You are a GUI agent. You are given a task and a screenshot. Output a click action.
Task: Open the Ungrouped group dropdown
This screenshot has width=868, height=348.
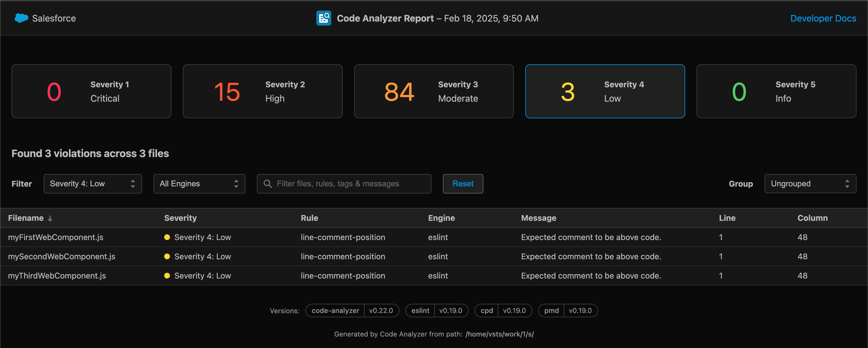810,184
